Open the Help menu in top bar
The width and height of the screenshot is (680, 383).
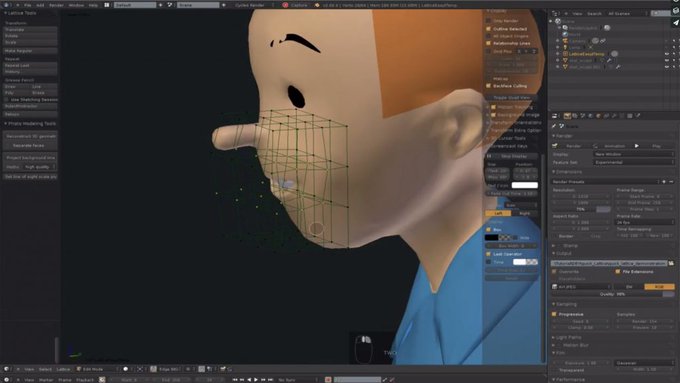point(93,5)
